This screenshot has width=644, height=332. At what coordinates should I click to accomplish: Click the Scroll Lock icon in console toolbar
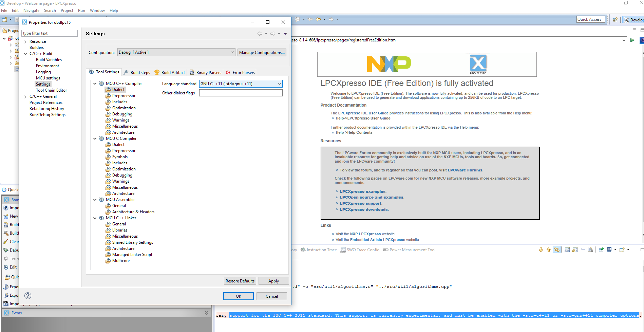[575, 250]
